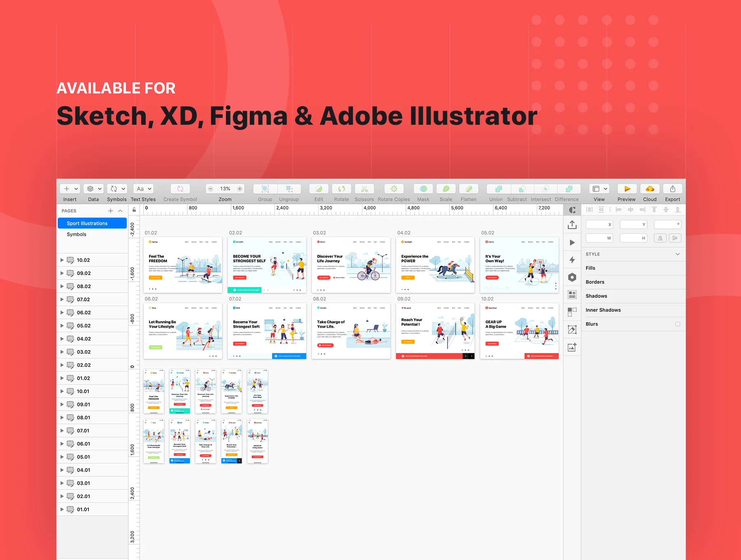The image size is (741, 560).
Task: Open the Cloud upload icon
Action: pyautogui.click(x=650, y=189)
